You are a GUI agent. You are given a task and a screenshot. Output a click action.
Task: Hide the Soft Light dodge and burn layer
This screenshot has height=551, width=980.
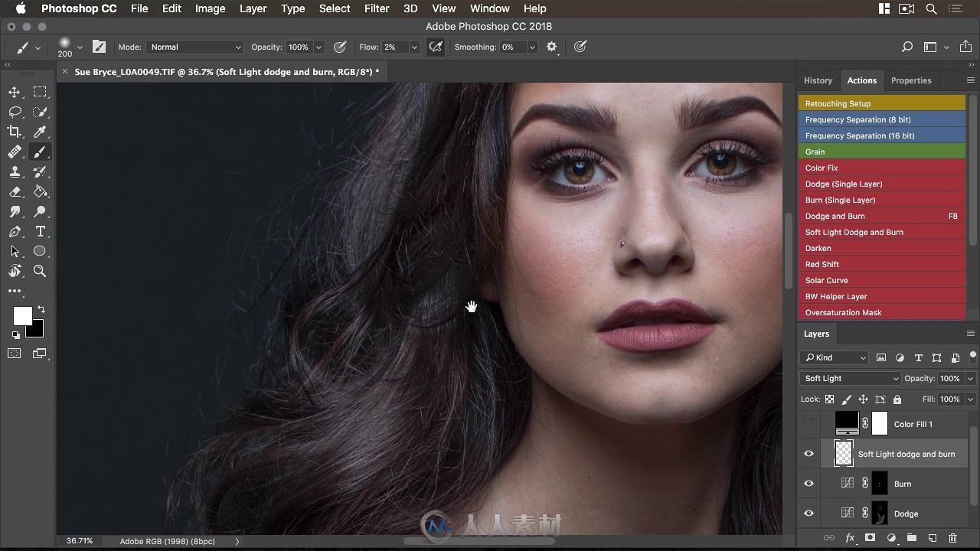click(808, 454)
